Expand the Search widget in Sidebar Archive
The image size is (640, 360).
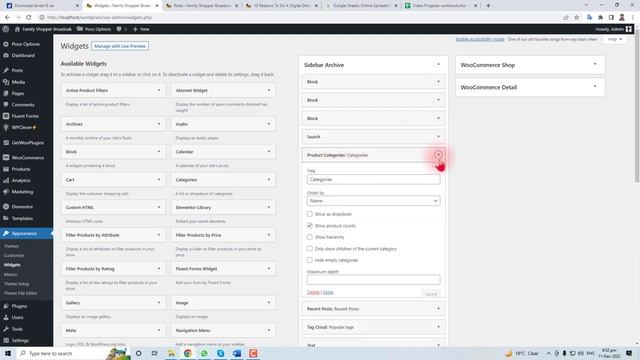point(438,137)
